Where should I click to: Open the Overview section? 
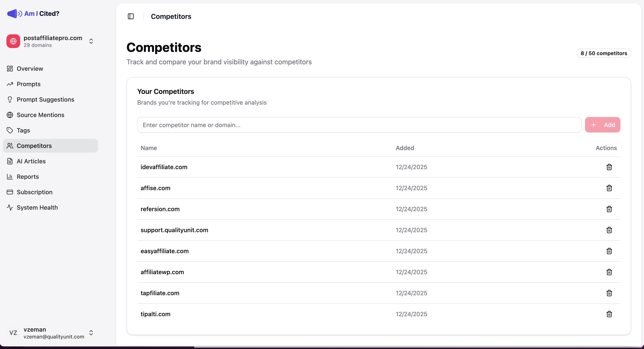(x=29, y=69)
